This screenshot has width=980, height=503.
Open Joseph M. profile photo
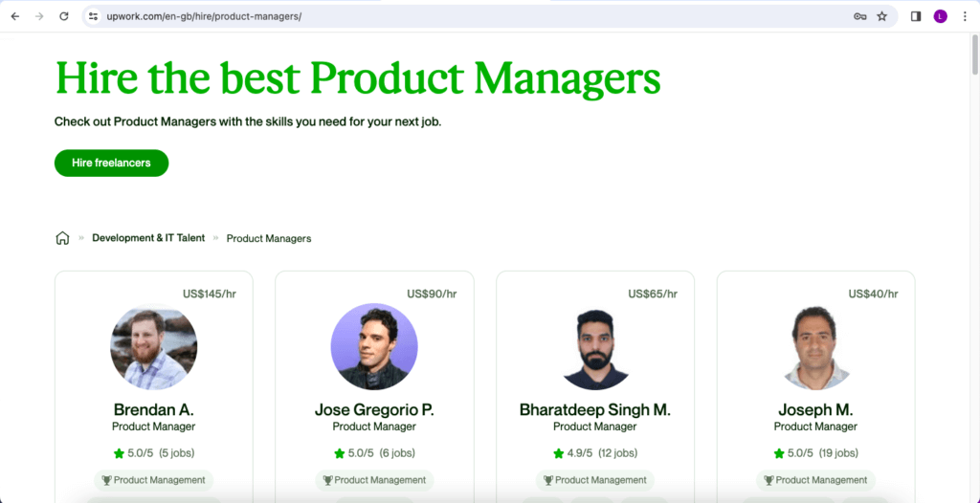click(x=815, y=346)
